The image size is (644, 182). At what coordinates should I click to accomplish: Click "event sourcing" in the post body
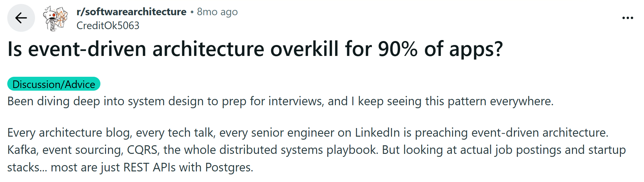(x=83, y=150)
